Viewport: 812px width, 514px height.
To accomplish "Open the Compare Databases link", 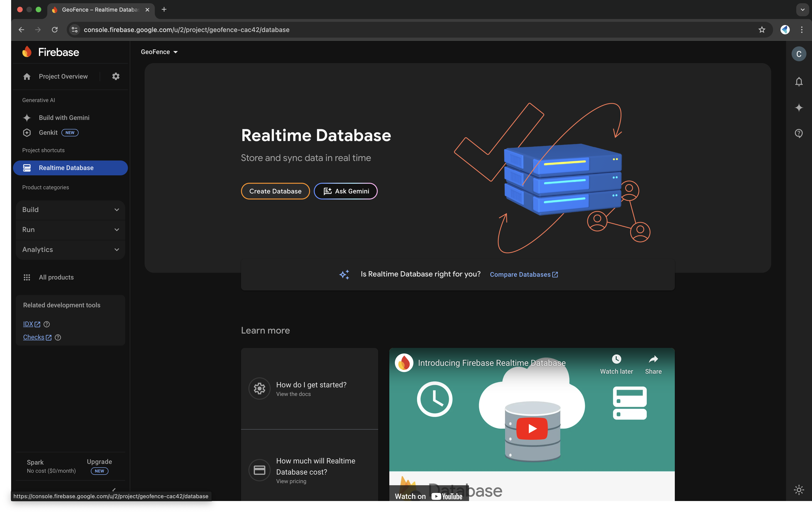I will 523,274.
